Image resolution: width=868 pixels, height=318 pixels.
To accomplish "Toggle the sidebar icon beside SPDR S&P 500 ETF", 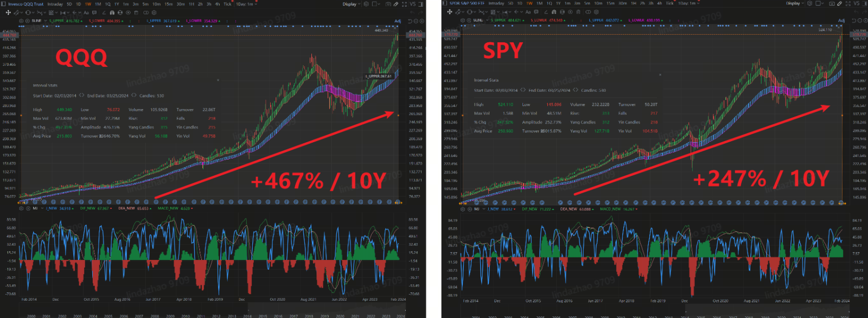I will point(445,3).
